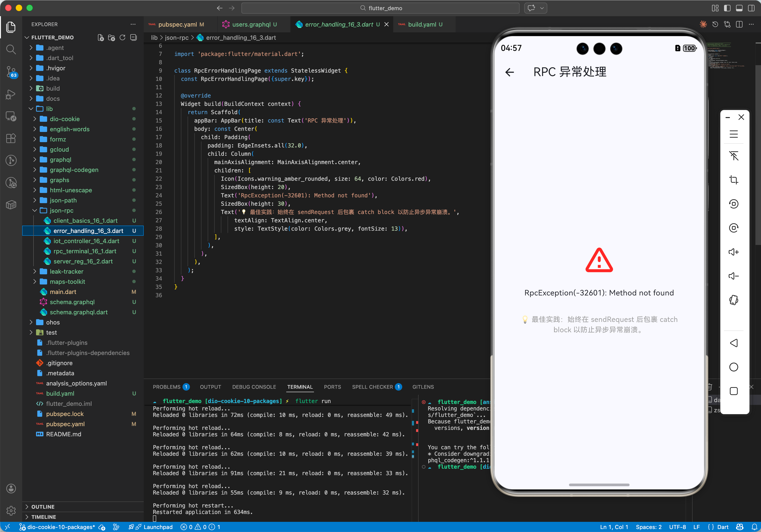Toggle the bottom panel layout button
The image size is (761, 532).
tap(739, 8)
